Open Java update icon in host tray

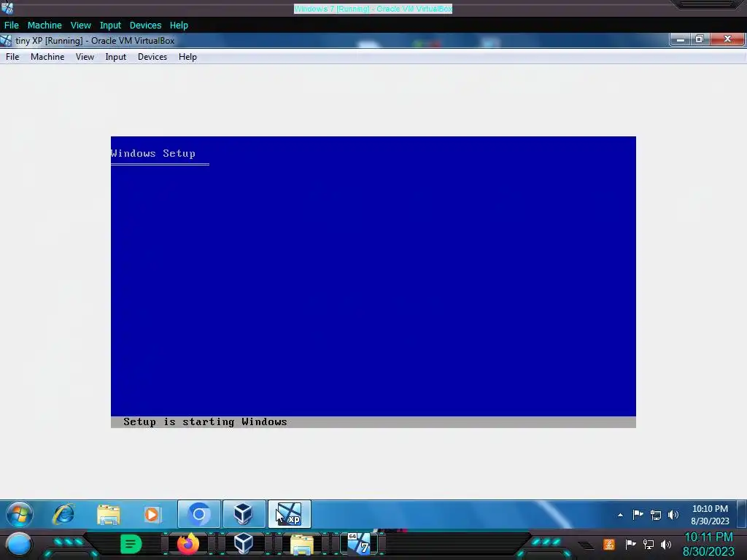[x=608, y=544]
